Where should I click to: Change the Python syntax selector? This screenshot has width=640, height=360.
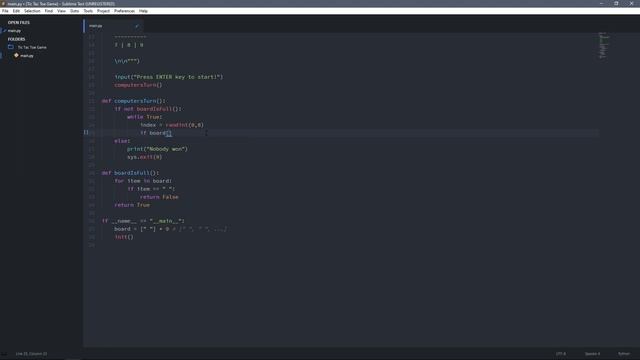pos(624,354)
